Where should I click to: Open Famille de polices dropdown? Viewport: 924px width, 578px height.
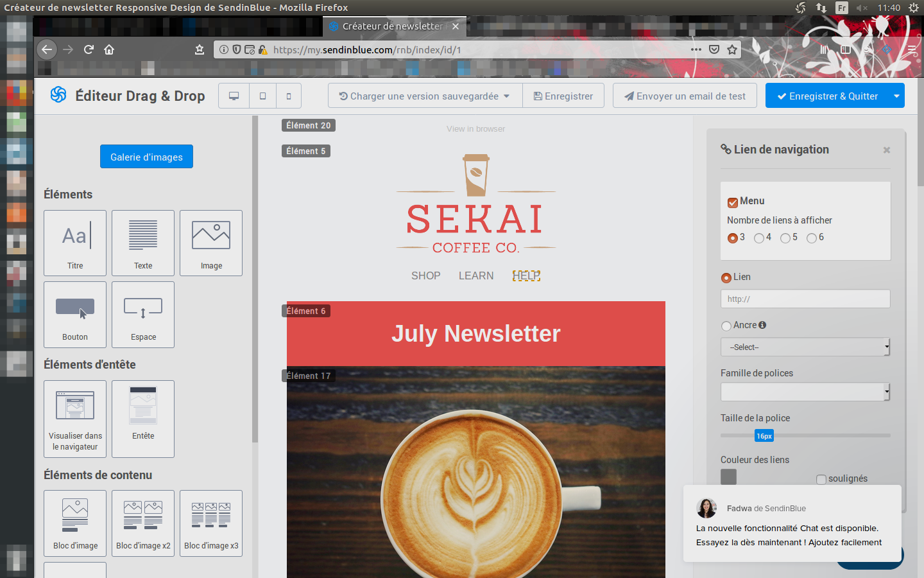(x=805, y=392)
